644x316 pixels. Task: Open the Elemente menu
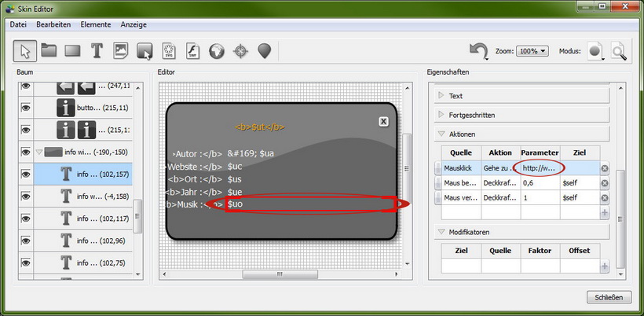point(96,25)
